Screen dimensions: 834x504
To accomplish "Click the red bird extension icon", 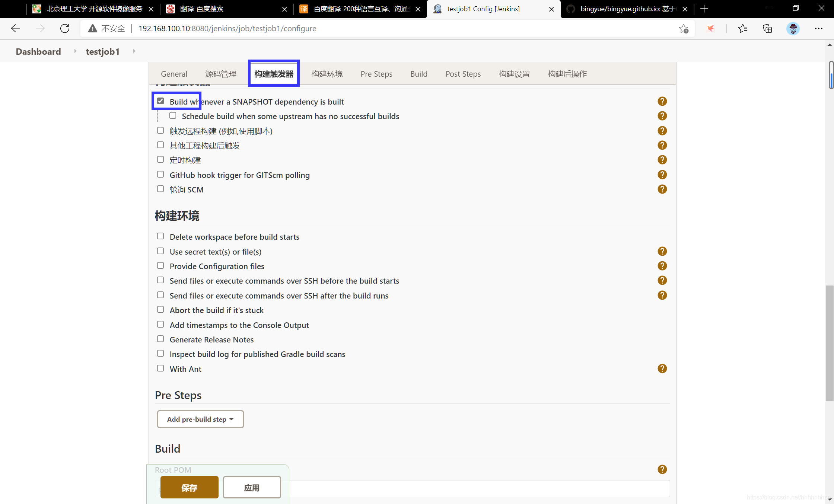I will 710,29.
